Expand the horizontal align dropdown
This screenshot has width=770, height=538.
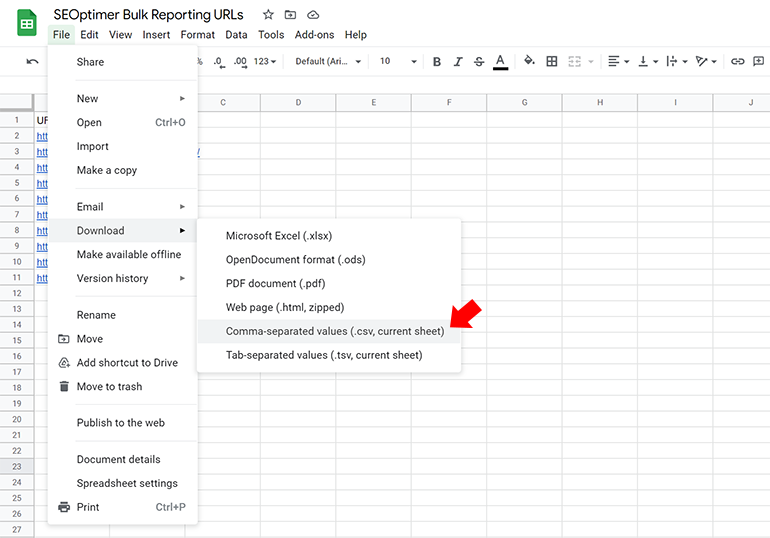619,62
